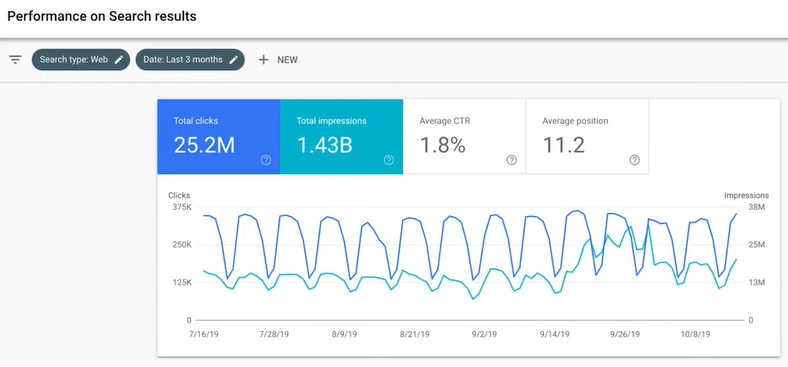The image size is (788, 367).
Task: Enable the Average CTR metric card
Action: [x=464, y=137]
